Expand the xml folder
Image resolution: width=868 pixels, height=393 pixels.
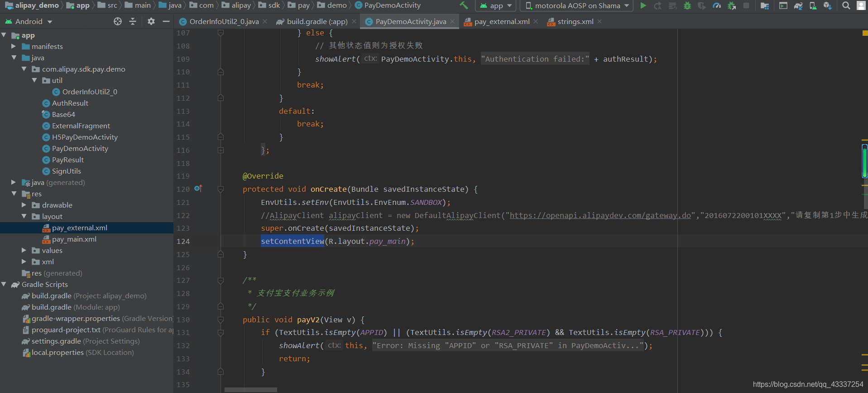pyautogui.click(x=24, y=262)
